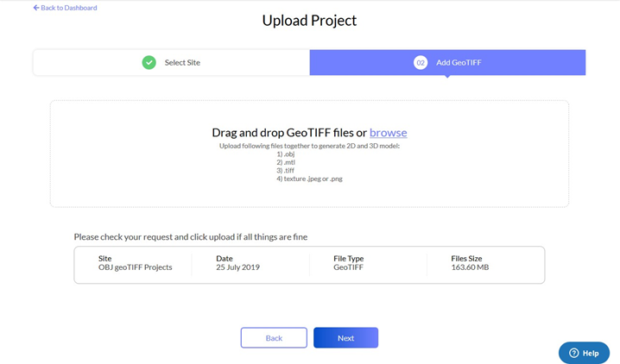The height and width of the screenshot is (364, 620).
Task: Click the Site value OBJ geoTIFF Projects
Action: coord(136,267)
